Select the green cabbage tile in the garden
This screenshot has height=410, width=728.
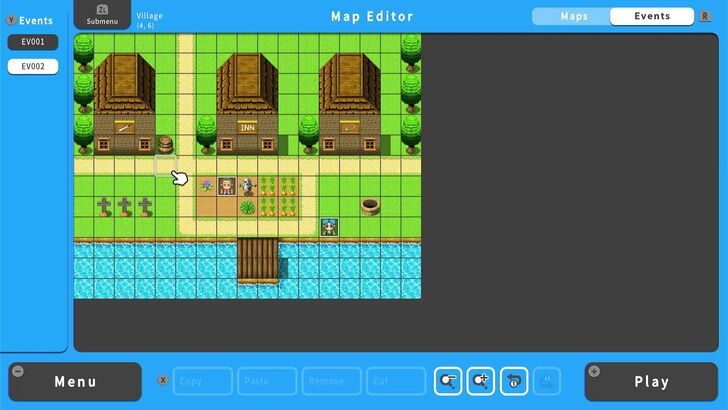coord(247,207)
